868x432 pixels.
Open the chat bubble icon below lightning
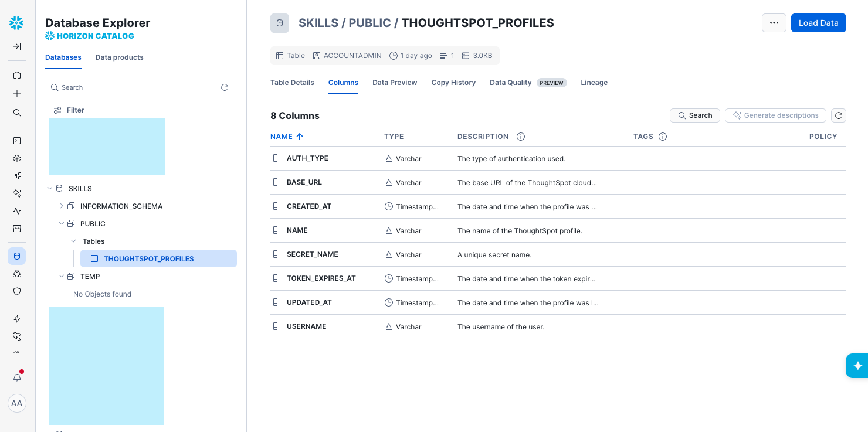pos(17,336)
